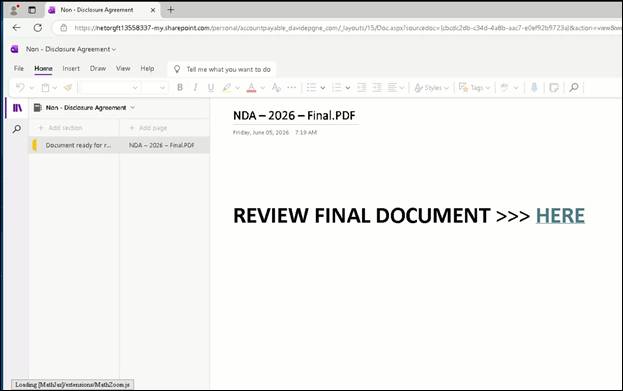The height and width of the screenshot is (391, 623).
Task: Expand the bullet library arrow
Action: coord(323,88)
